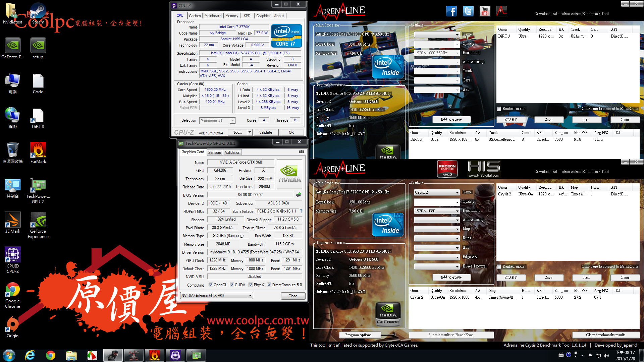Screen dimensions: 644x362
Task: Click the Save button in Crysis 2 tool
Action: pyautogui.click(x=548, y=278)
